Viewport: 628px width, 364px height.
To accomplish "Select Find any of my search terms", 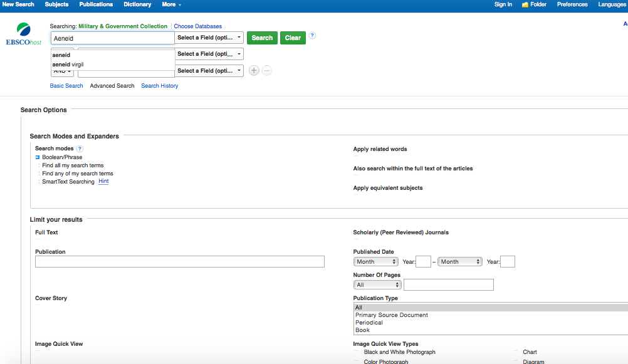I will click(x=39, y=174).
